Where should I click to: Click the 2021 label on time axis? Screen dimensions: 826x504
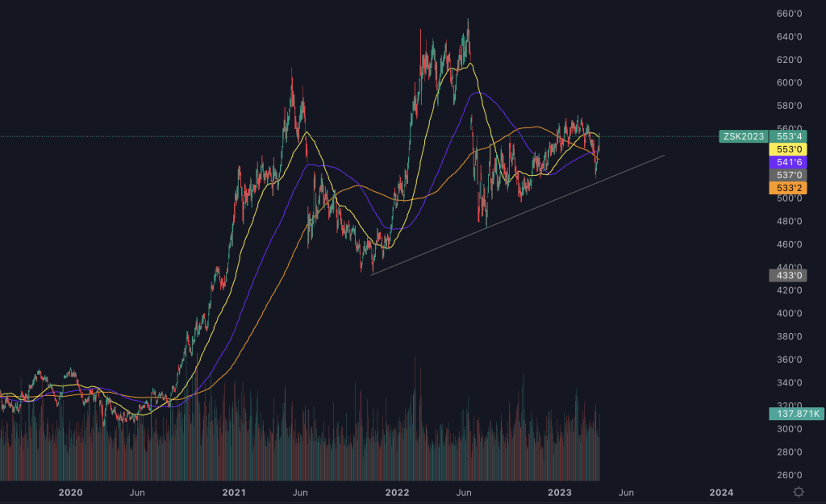[234, 492]
